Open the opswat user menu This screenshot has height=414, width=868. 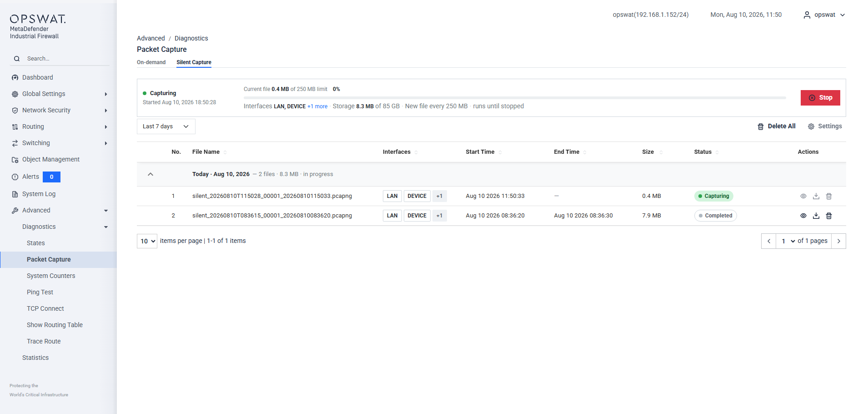click(824, 15)
